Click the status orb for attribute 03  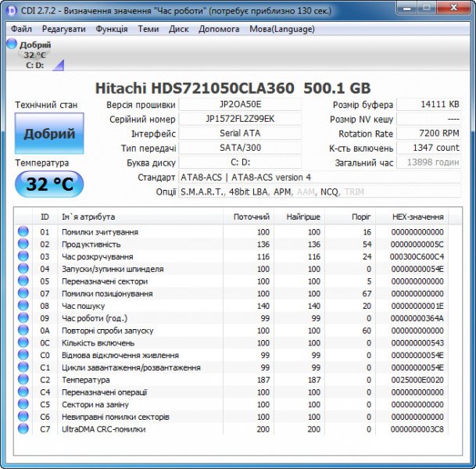click(23, 256)
